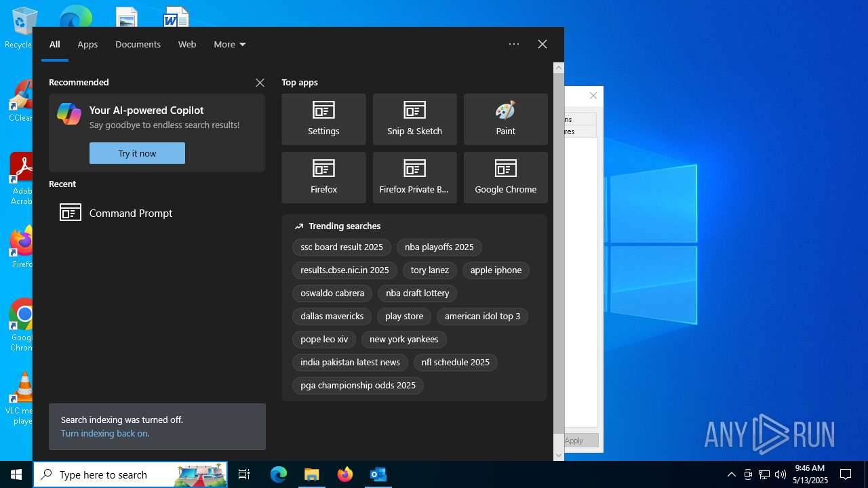Open Microsoft Edge from taskbar
The width and height of the screenshot is (868, 488).
point(279,474)
